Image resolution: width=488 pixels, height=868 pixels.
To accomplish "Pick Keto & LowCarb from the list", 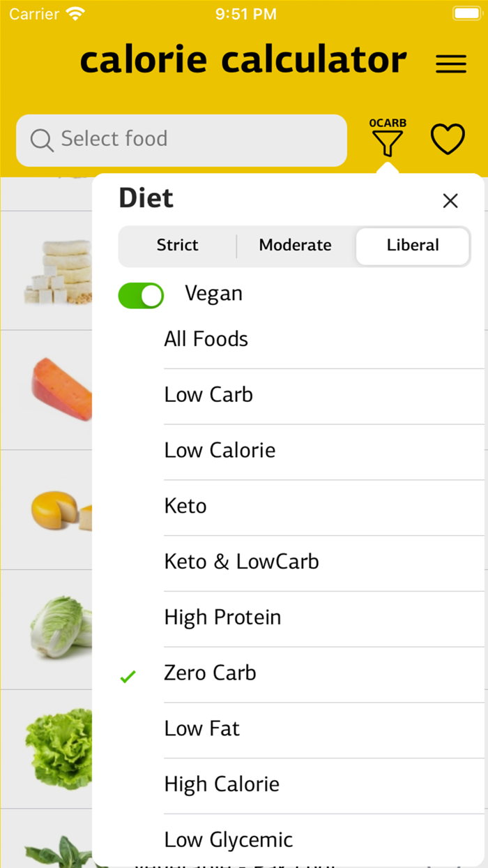I will click(x=241, y=561).
